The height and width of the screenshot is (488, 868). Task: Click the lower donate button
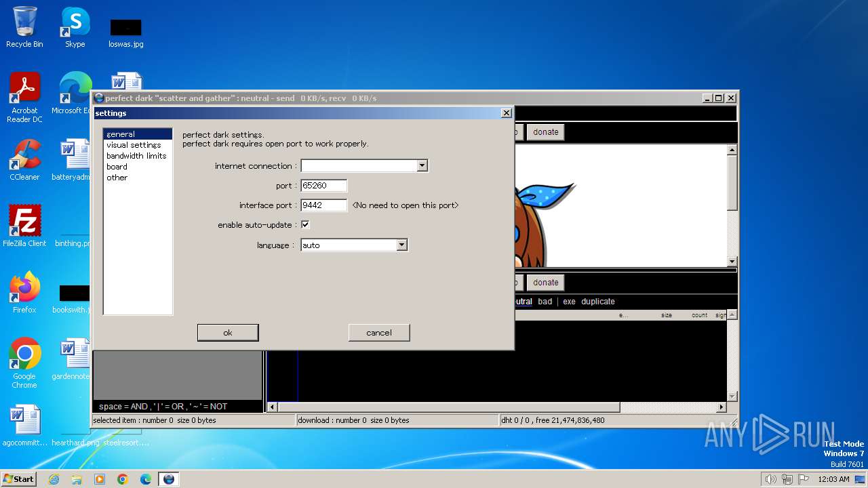pyautogui.click(x=546, y=283)
